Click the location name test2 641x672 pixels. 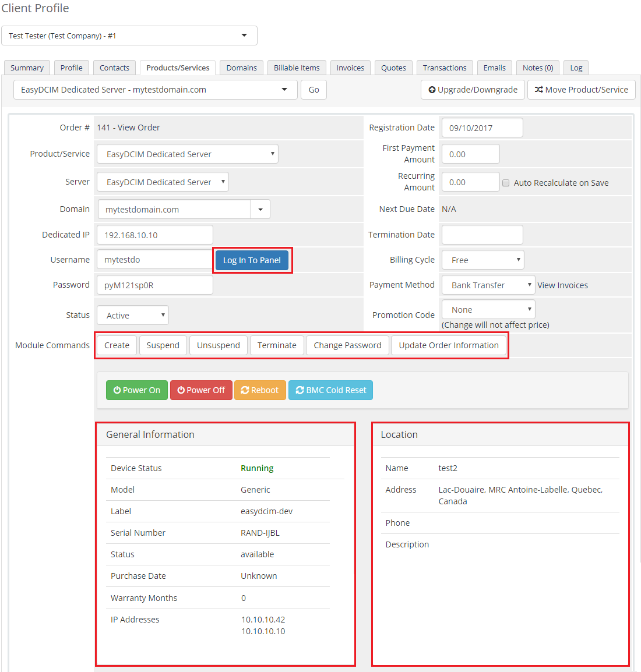click(448, 468)
